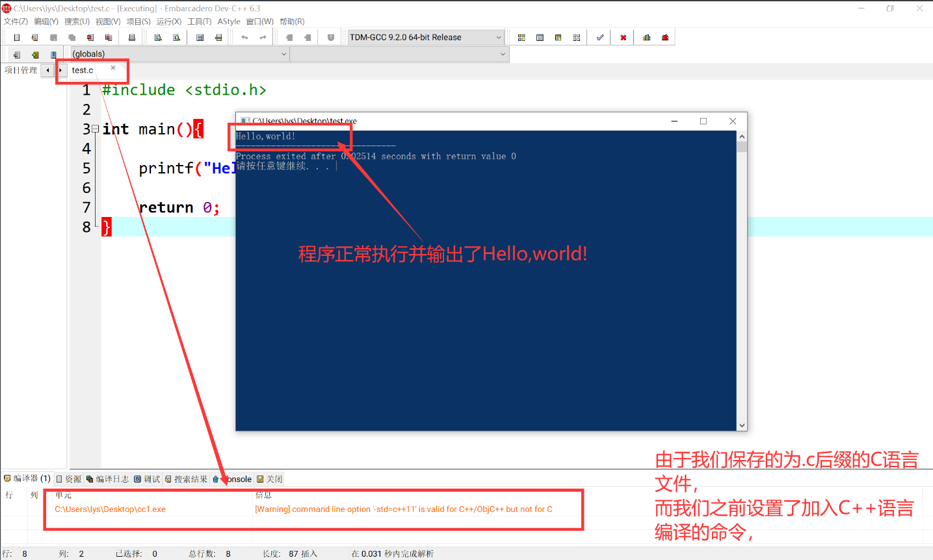Select the Rebuild All toolbar icon
The height and width of the screenshot is (560, 933).
pos(576,37)
